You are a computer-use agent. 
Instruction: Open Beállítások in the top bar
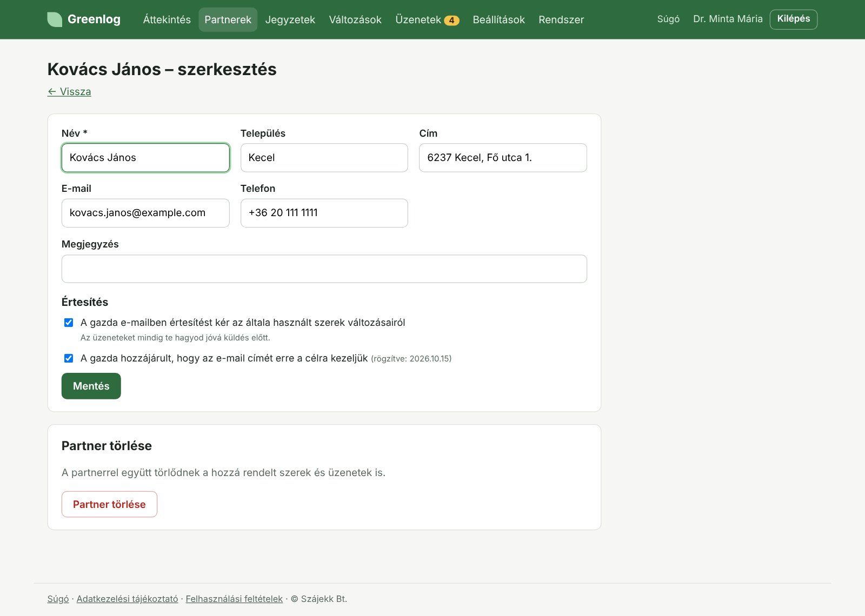[498, 19]
